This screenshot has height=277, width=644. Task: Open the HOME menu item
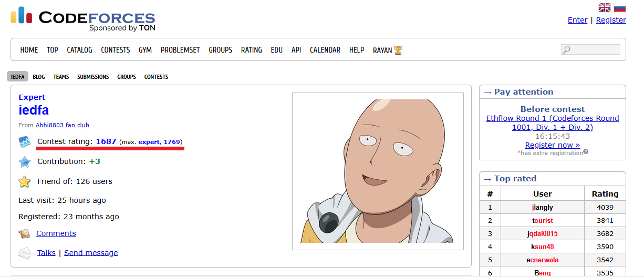(29, 50)
